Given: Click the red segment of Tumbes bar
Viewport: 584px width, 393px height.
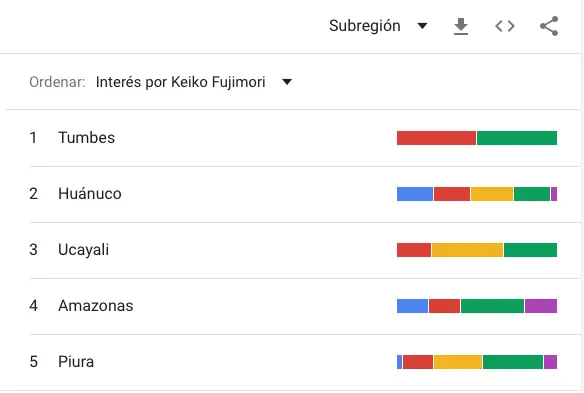Looking at the screenshot, I should (436, 138).
